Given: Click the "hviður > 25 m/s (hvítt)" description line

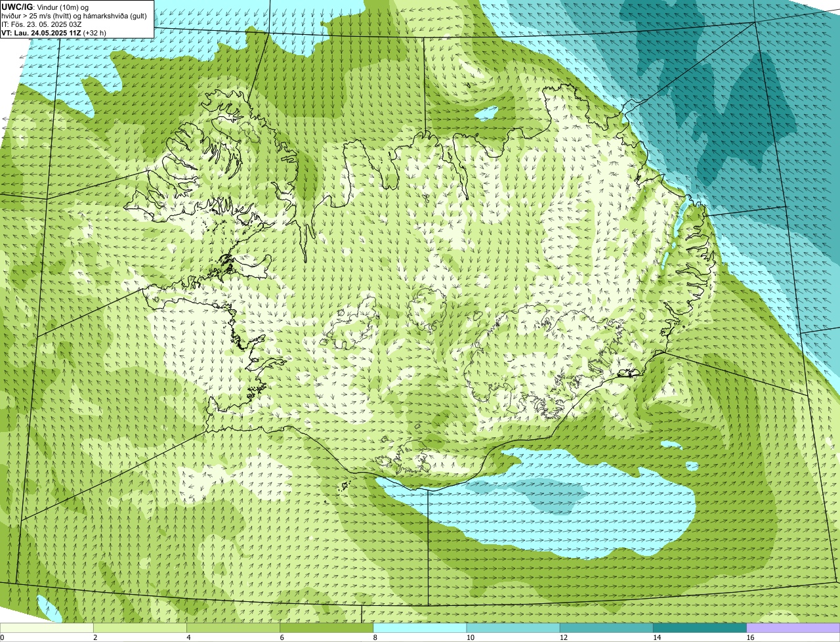Looking at the screenshot, I should tap(73, 15).
